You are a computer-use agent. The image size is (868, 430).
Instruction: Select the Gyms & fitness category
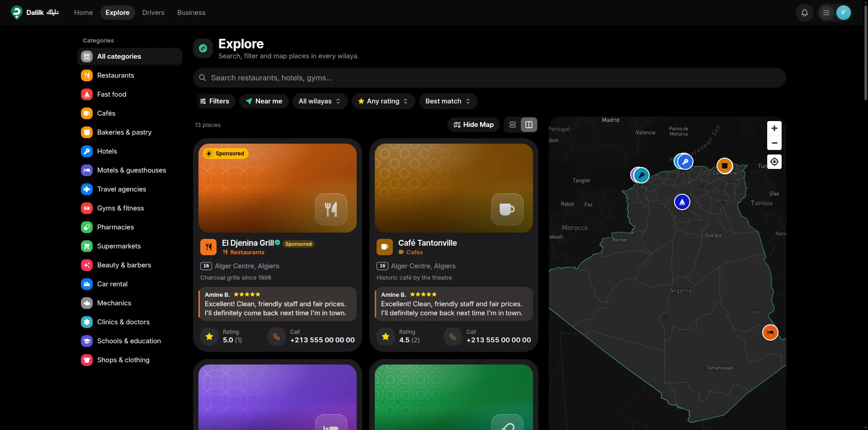click(x=130, y=208)
